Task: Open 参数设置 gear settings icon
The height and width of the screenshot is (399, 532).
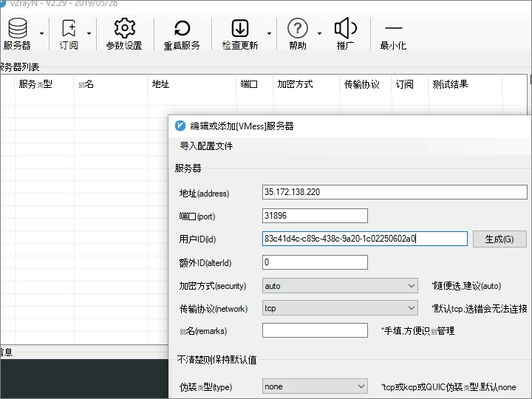Action: 125,28
